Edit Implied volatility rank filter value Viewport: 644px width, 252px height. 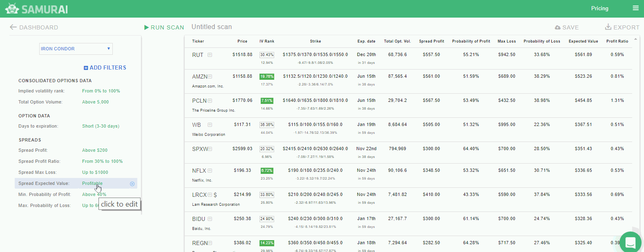(101, 91)
